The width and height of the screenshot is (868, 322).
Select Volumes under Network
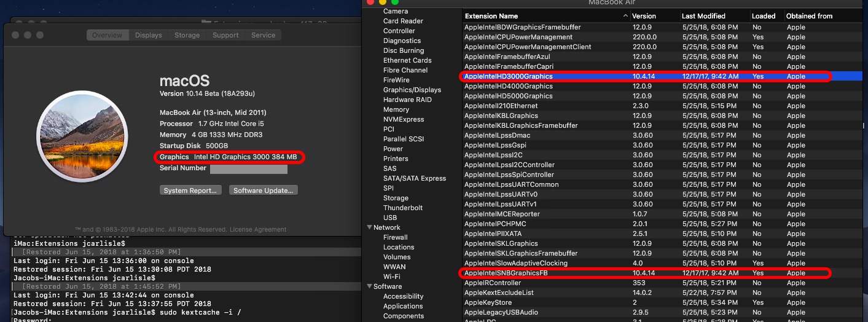[397, 257]
